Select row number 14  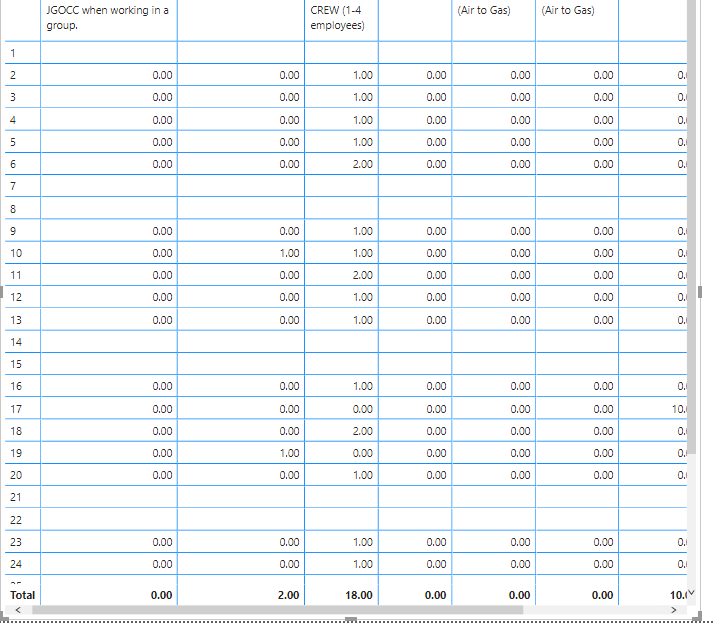tap(16, 342)
